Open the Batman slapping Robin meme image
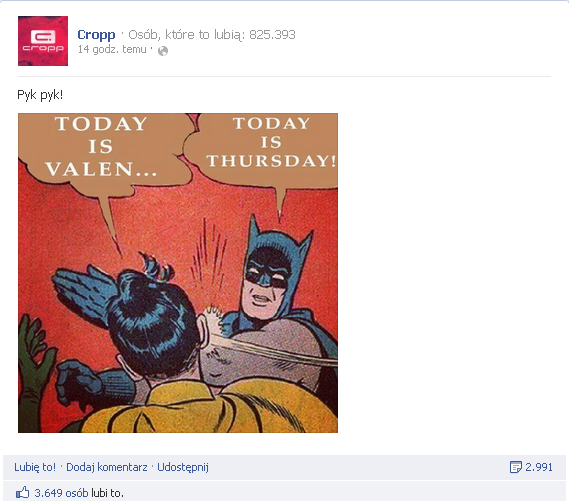The height and width of the screenshot is (501, 569). coord(178,273)
